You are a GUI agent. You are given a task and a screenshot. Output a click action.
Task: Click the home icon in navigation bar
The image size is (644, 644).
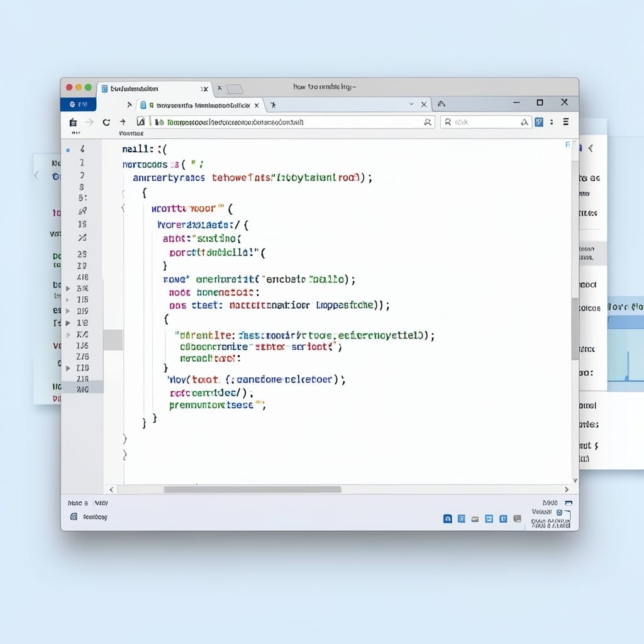[x=73, y=122]
